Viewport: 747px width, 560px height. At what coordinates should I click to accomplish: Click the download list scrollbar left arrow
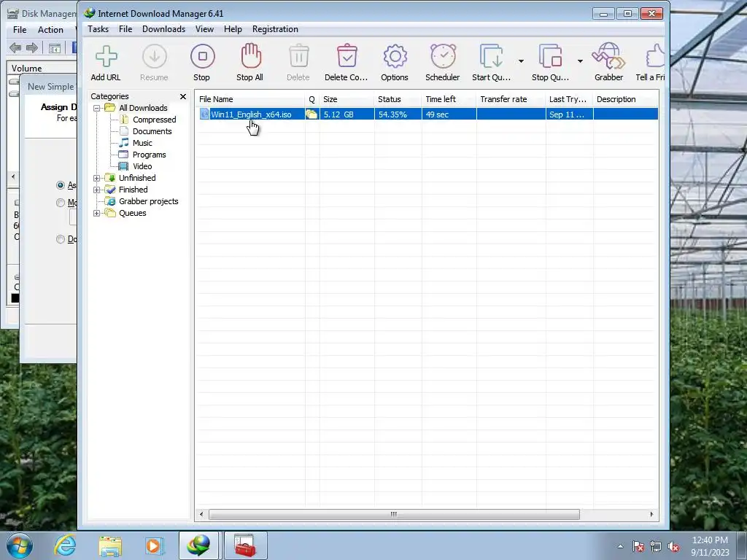tap(201, 514)
